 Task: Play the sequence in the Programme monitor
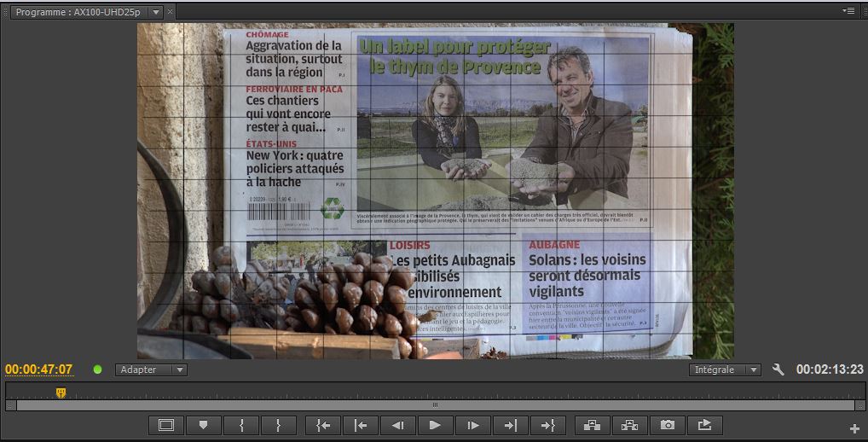click(x=435, y=426)
